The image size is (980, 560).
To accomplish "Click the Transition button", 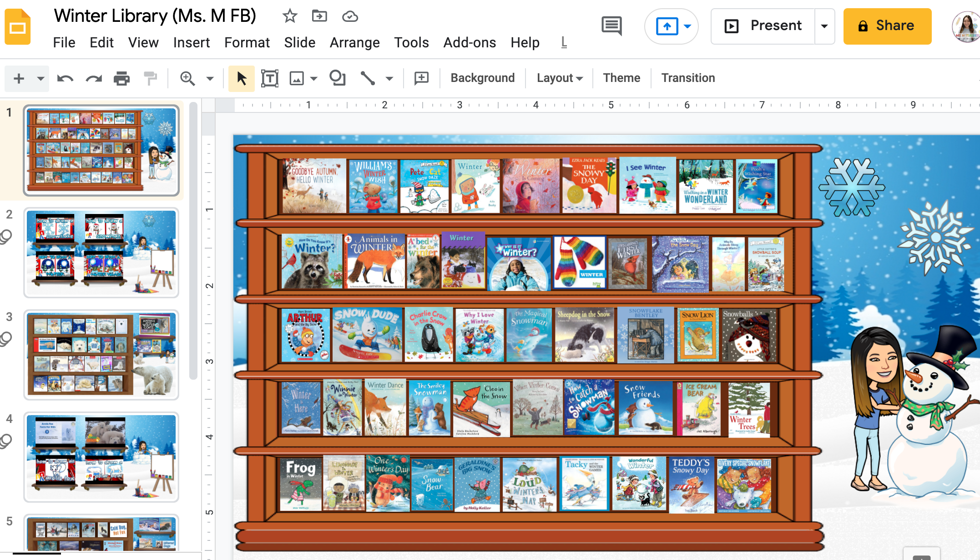I will click(688, 78).
